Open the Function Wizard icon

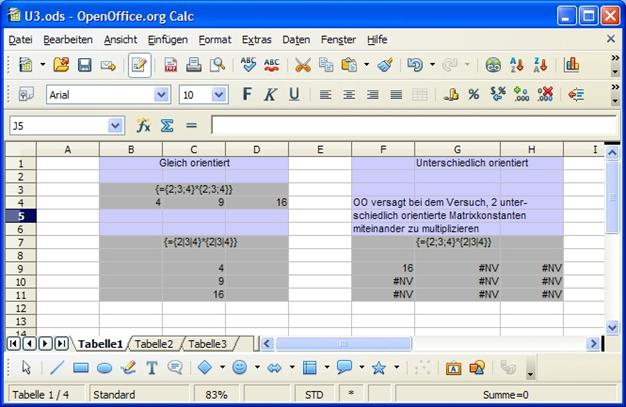144,126
